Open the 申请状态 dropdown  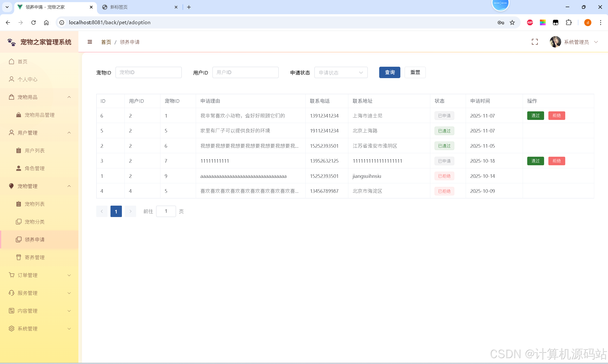(341, 72)
